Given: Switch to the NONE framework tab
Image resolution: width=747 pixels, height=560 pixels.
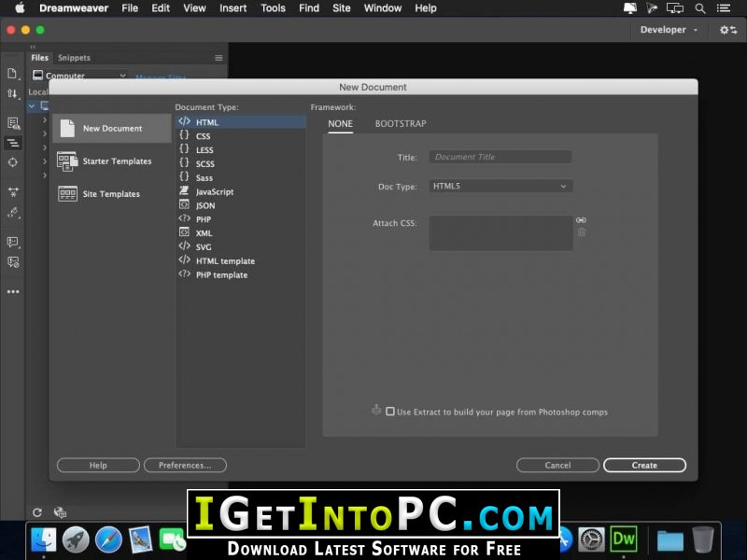Looking at the screenshot, I should 340,124.
